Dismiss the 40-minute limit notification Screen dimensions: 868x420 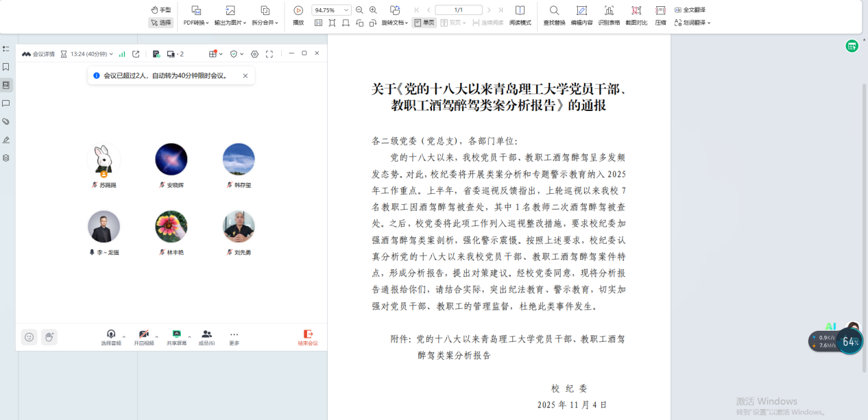[x=245, y=76]
